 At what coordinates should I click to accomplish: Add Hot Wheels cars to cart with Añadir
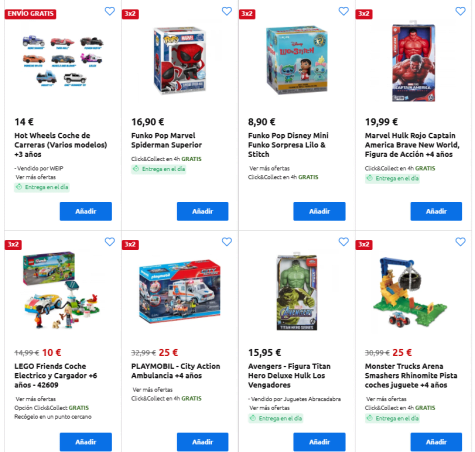pos(86,211)
